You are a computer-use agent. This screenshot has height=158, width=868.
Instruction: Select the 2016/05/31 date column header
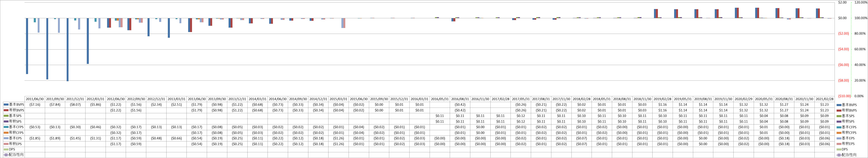(x=440, y=99)
